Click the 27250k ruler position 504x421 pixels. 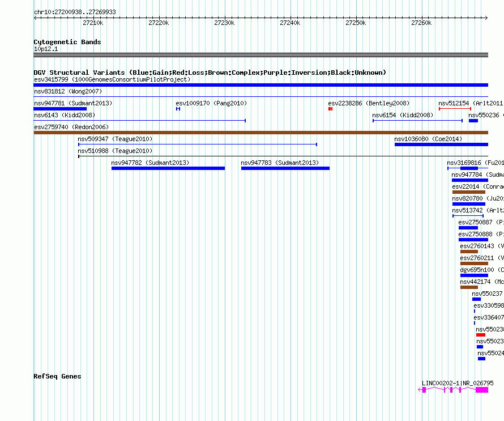(x=356, y=23)
